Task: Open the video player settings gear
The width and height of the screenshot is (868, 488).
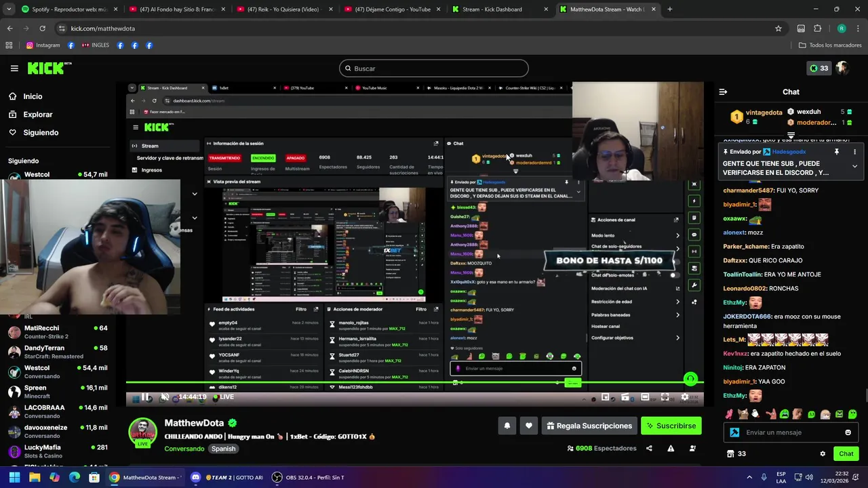Action: coord(684,397)
